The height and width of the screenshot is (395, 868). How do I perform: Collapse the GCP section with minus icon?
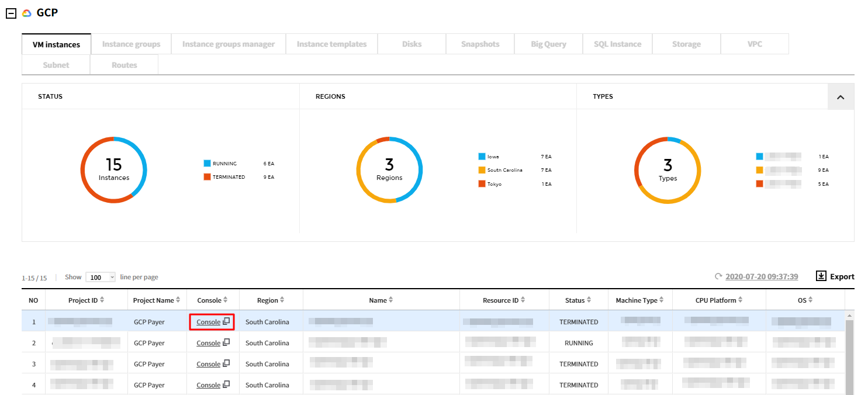(11, 13)
